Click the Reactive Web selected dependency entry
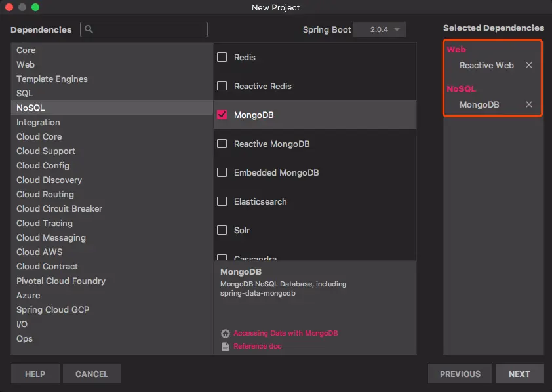This screenshot has width=552, height=392. pyautogui.click(x=486, y=65)
